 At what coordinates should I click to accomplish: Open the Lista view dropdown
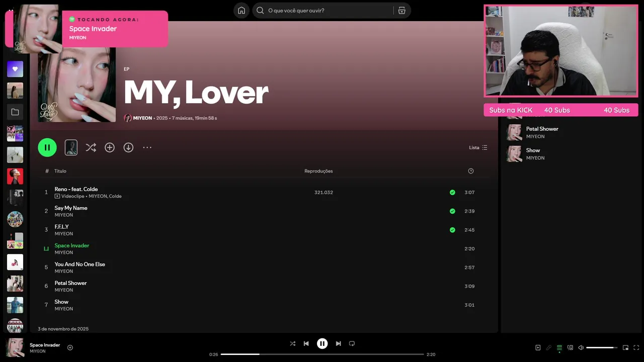tap(478, 147)
